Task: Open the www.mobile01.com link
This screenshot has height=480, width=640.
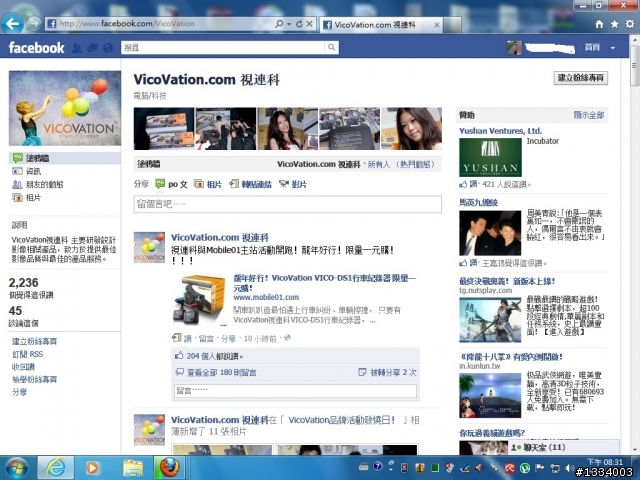Action: tap(266, 297)
